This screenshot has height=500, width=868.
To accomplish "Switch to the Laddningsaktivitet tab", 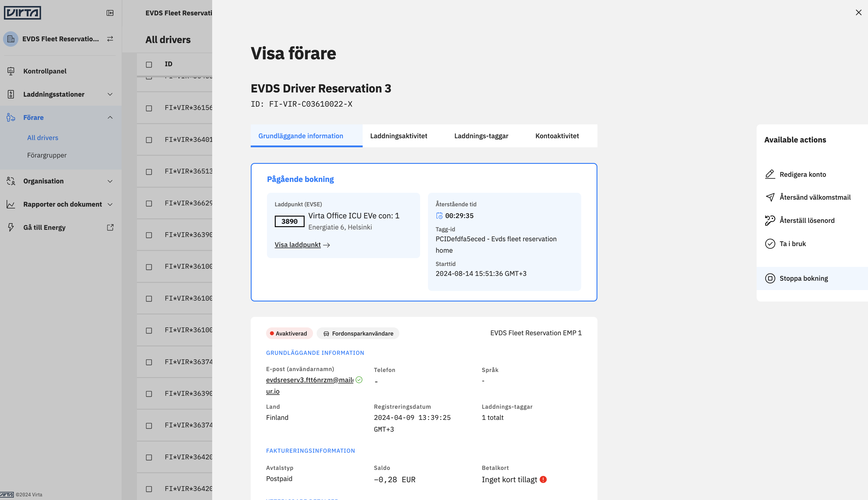I will (x=399, y=136).
